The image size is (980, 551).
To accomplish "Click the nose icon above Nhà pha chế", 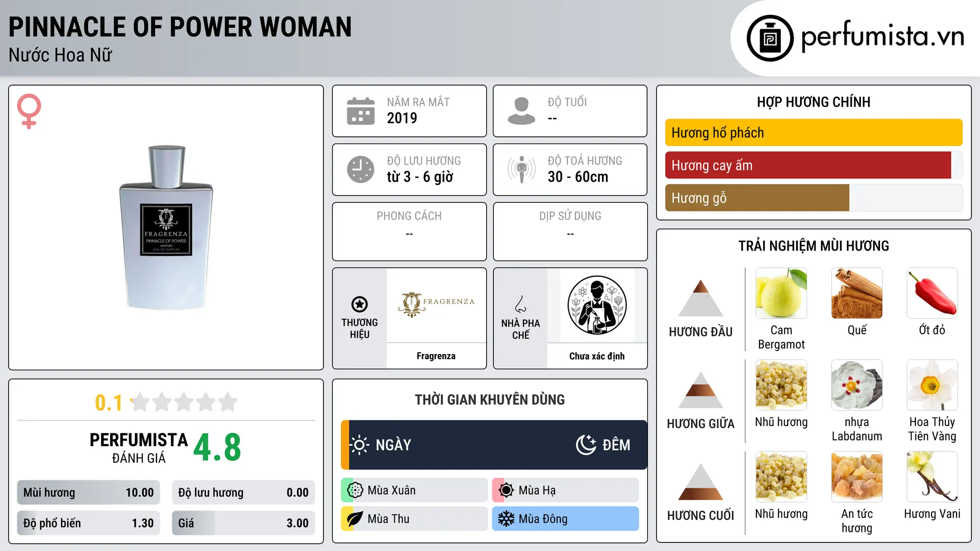I will 521,304.
